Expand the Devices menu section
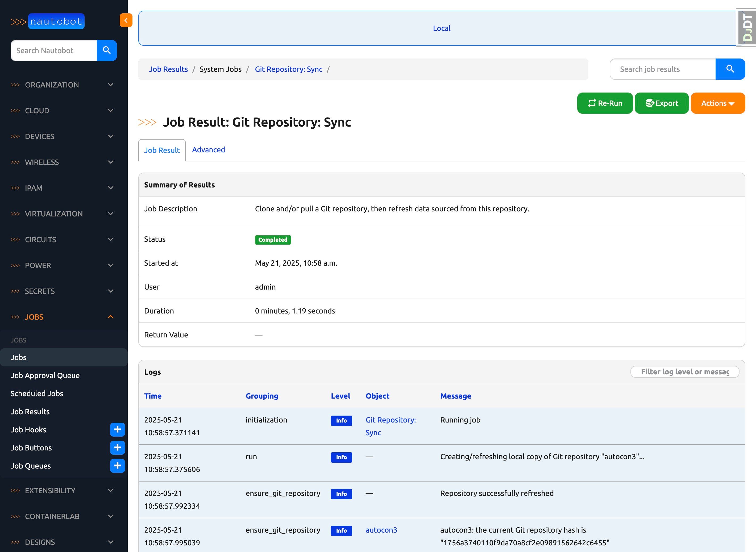This screenshot has width=756, height=552. pyautogui.click(x=62, y=136)
